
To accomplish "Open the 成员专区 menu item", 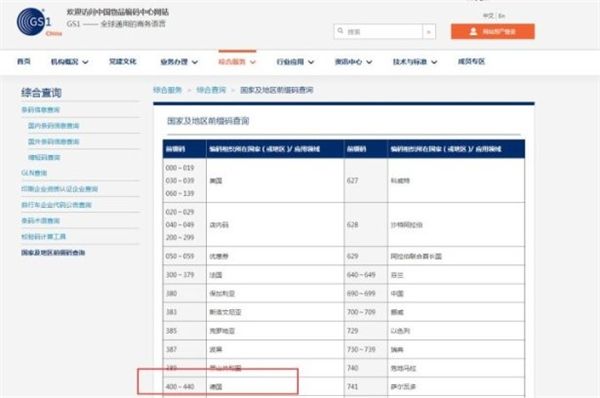I will 471,61.
